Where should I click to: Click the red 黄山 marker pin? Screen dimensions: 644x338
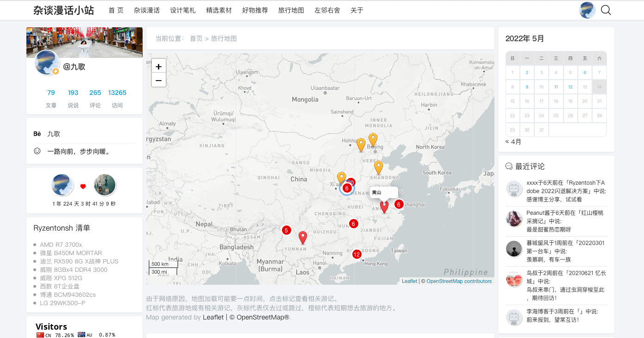tap(384, 206)
